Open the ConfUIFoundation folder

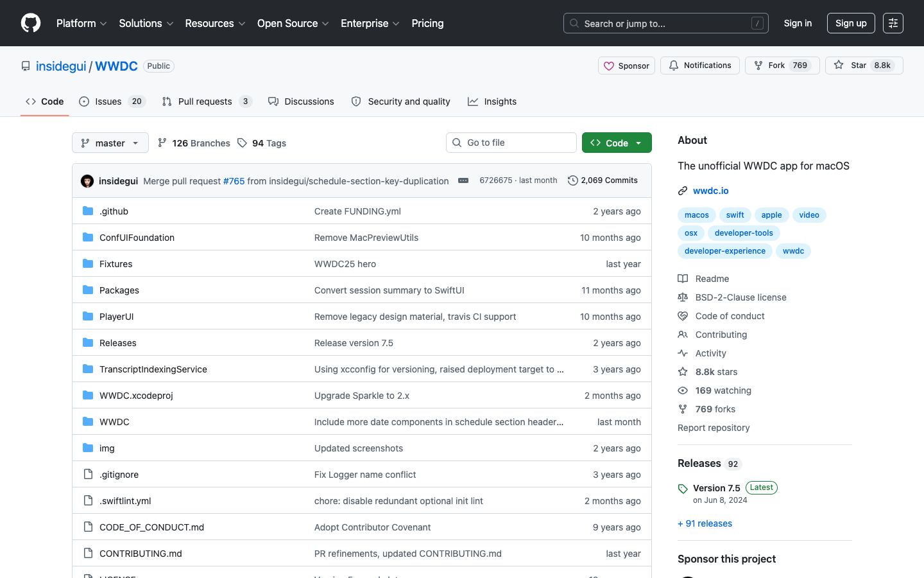pos(137,238)
